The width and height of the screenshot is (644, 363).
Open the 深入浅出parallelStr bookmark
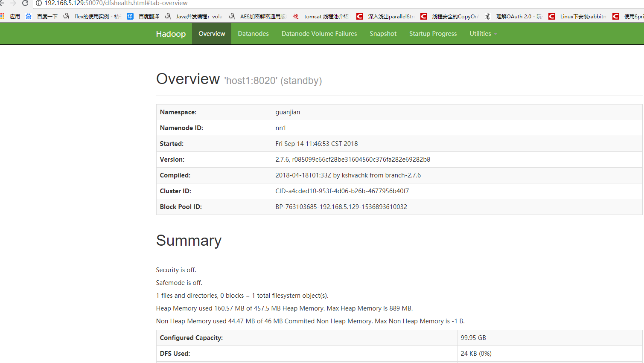pos(385,16)
